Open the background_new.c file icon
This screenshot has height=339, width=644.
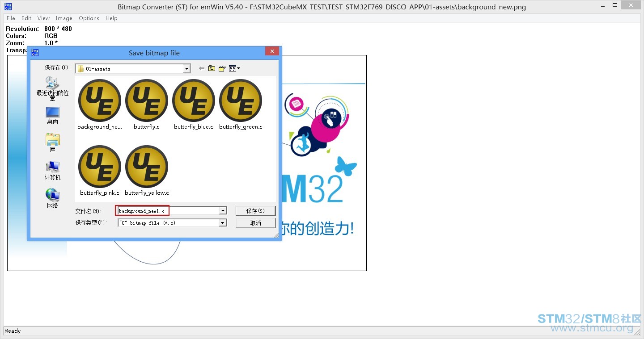[x=100, y=100]
